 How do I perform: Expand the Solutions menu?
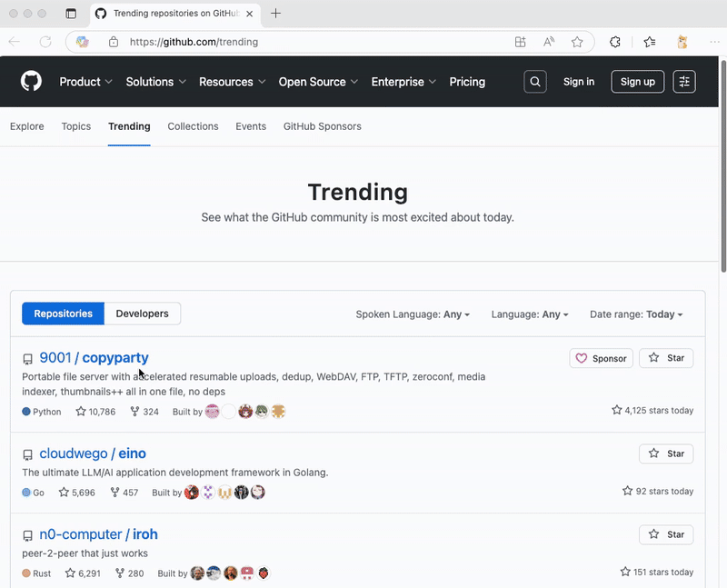[155, 82]
